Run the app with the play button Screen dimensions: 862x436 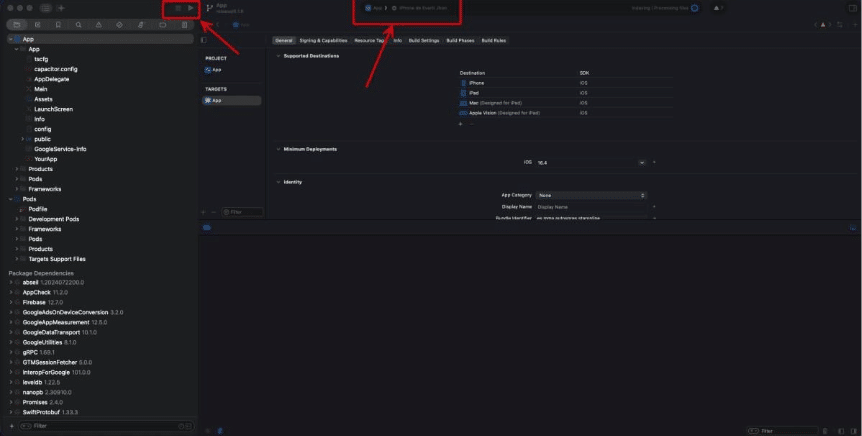[191, 8]
